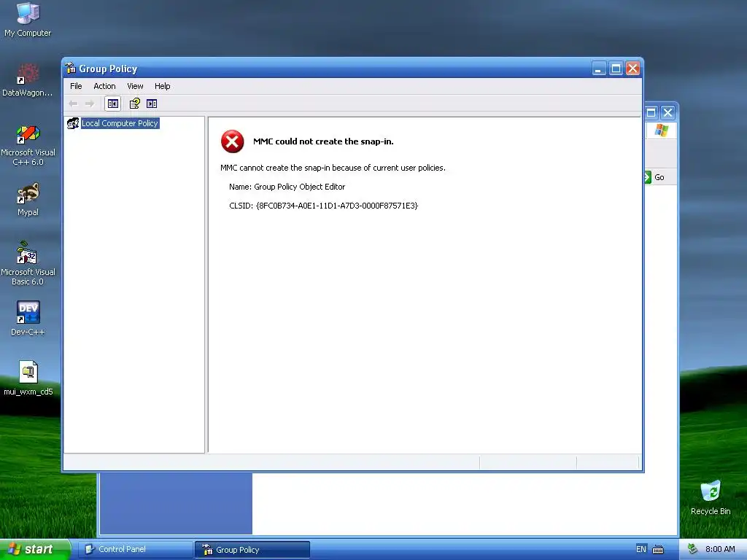Screen dimensions: 747x560
Task: Click the system tray notification icon
Action: tap(692, 549)
